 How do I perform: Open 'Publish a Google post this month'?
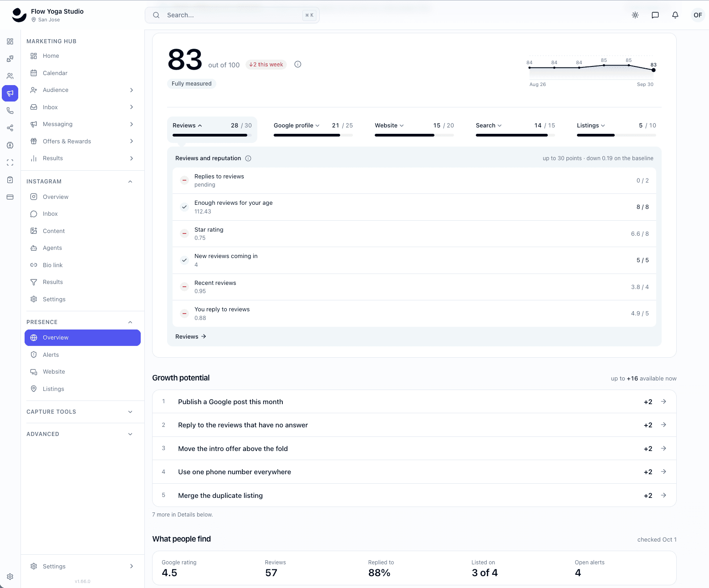[x=414, y=402]
